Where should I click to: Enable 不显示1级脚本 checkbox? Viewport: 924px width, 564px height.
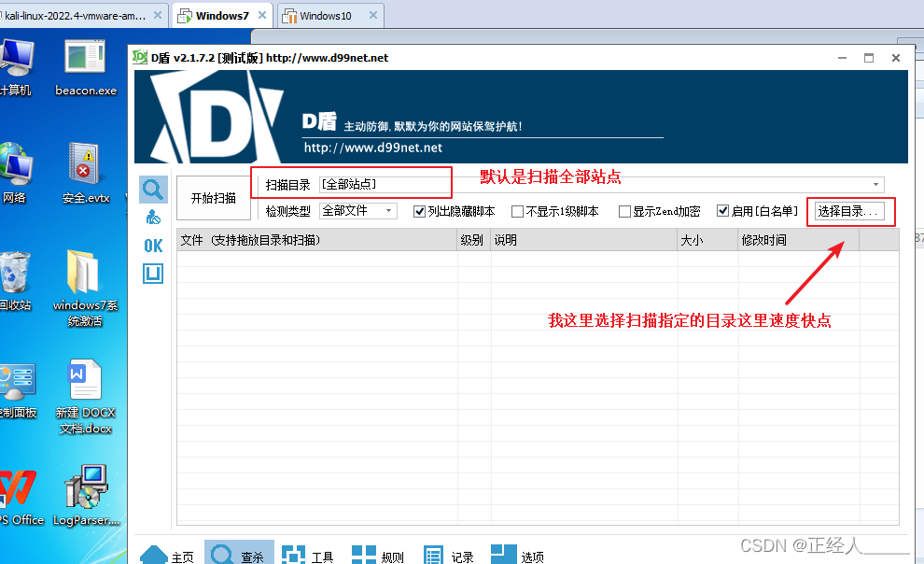coord(517,211)
